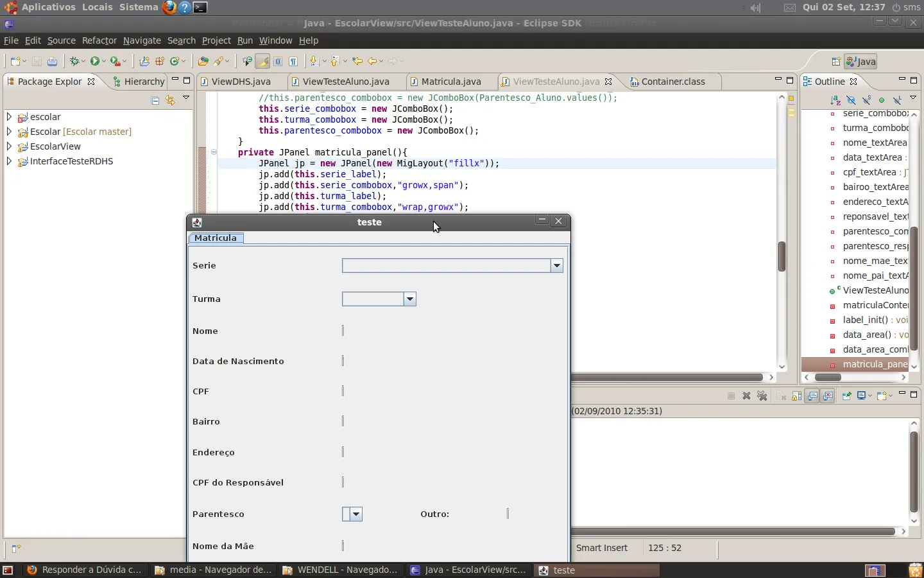Open the Refactor menu
This screenshot has height=578, width=924.
pyautogui.click(x=99, y=40)
